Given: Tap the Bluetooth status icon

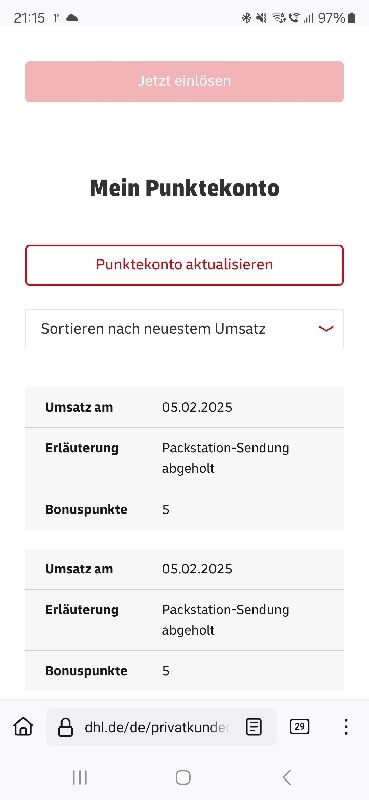Looking at the screenshot, I should [x=246, y=18].
